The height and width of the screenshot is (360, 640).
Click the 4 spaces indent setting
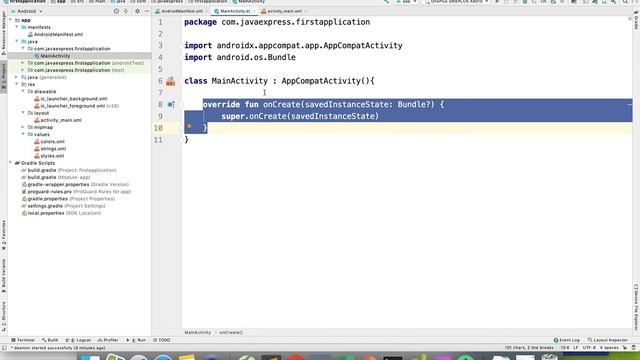pyautogui.click(x=609, y=348)
